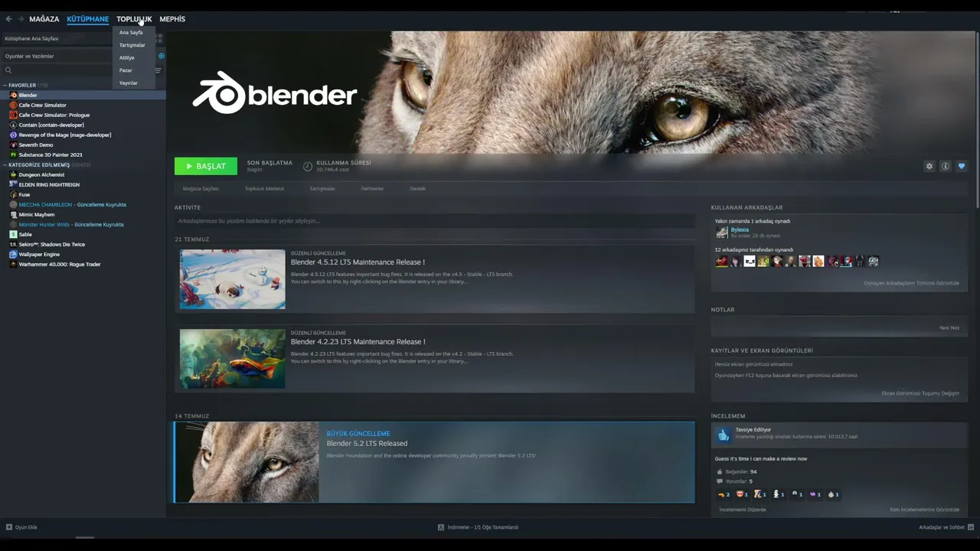Click the Seventh Demo game icon
This screenshot has height=551, width=980.
click(13, 145)
